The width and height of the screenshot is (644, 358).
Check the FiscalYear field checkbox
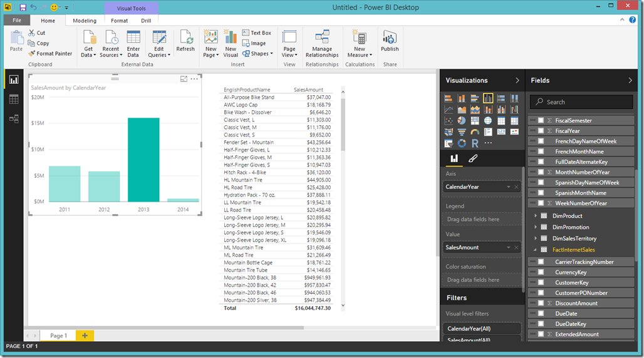(541, 131)
